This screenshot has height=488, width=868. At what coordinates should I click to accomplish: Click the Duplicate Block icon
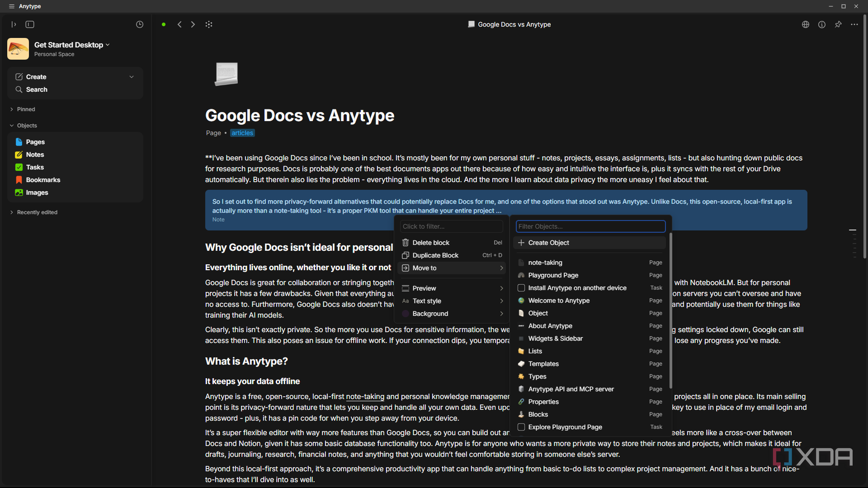[x=406, y=255]
